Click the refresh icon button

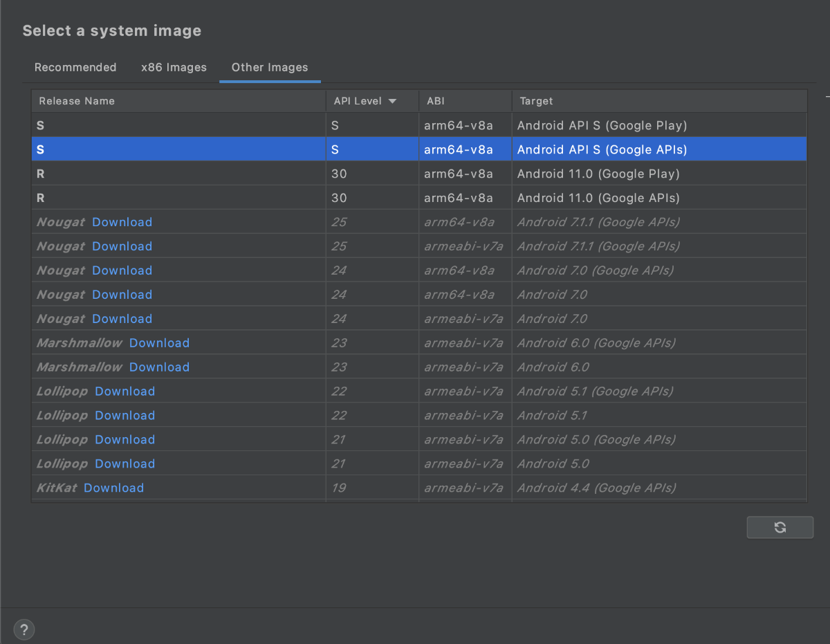(780, 527)
